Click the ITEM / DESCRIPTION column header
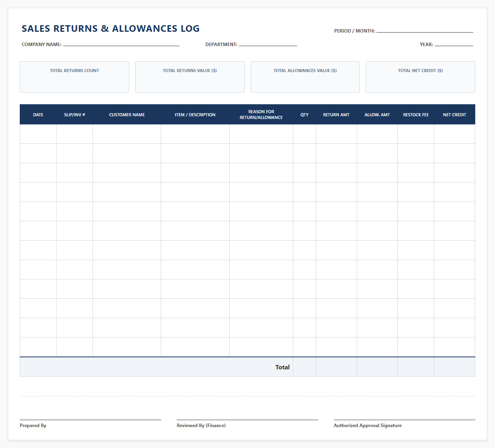495x448 pixels. [195, 115]
